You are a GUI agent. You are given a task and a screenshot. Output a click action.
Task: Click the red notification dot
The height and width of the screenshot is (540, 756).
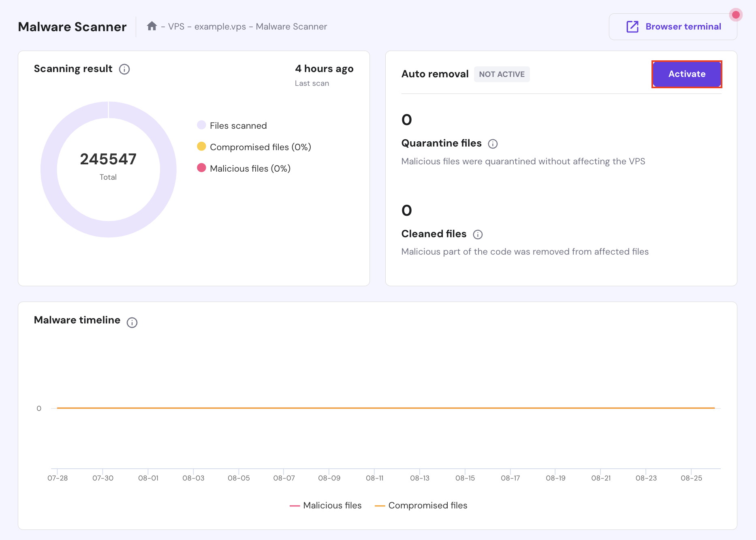click(736, 15)
